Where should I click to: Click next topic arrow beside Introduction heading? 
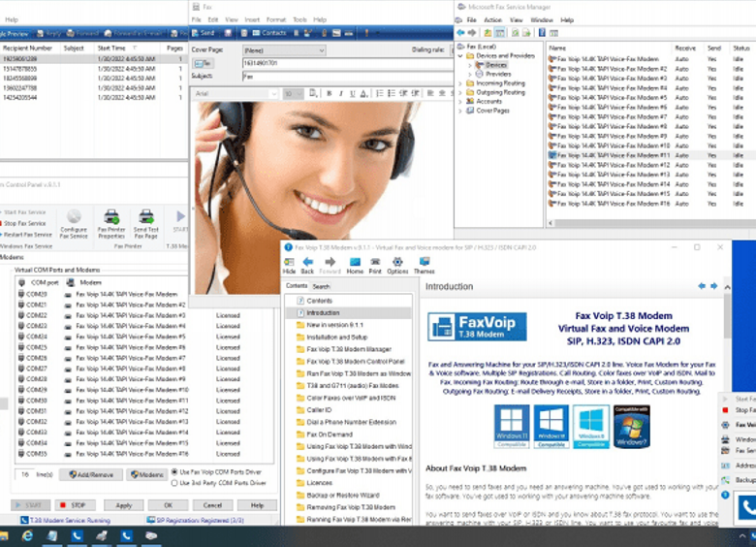click(714, 286)
